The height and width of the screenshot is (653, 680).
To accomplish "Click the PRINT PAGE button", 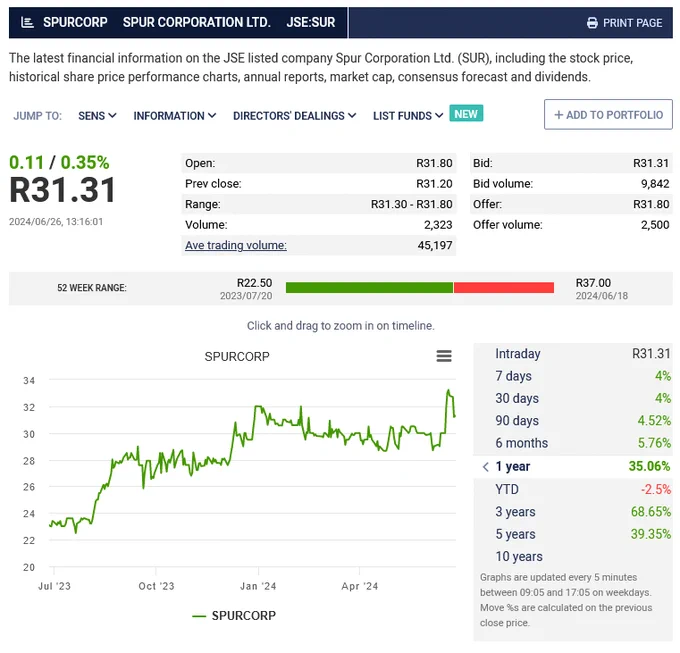I will pos(624,23).
